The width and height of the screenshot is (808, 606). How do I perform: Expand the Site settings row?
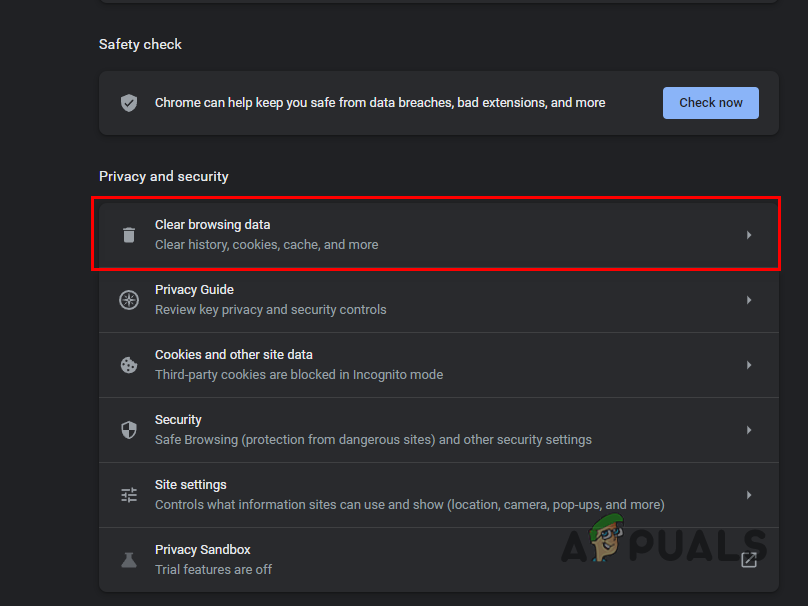(748, 494)
